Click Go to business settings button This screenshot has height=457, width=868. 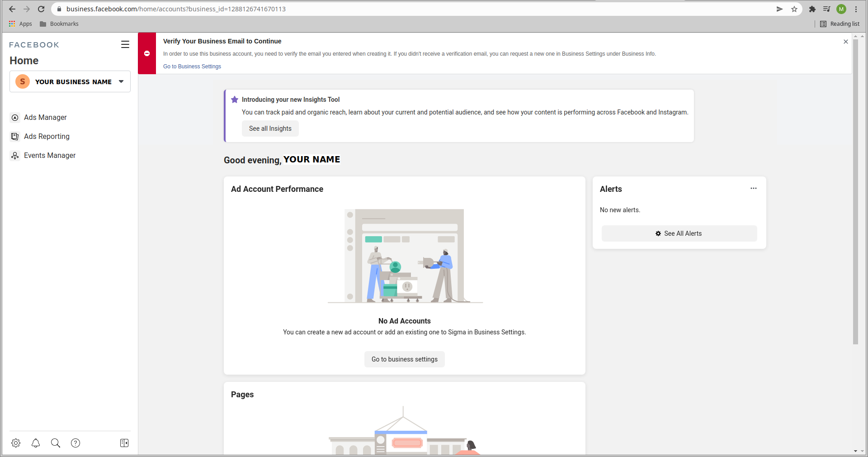coord(405,359)
